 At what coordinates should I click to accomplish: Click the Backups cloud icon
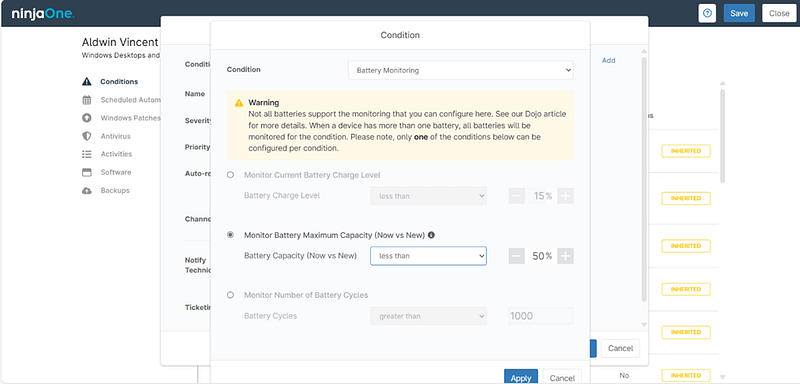87,190
